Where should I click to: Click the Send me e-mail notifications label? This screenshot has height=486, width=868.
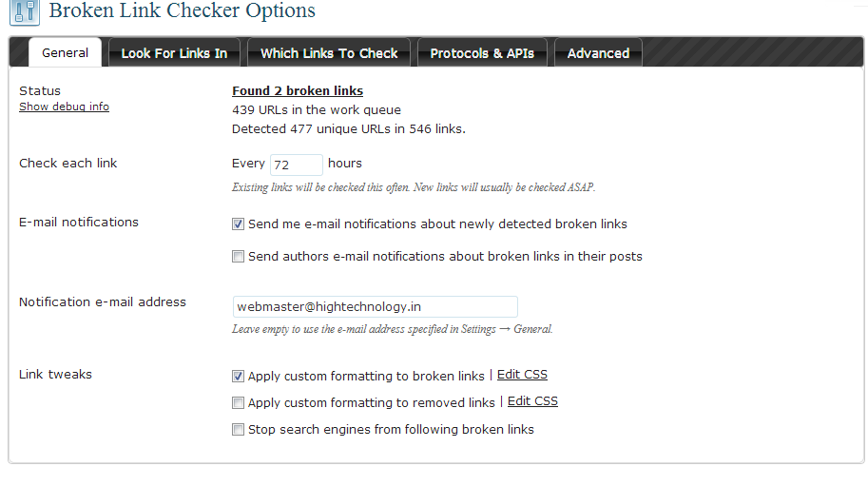437,224
